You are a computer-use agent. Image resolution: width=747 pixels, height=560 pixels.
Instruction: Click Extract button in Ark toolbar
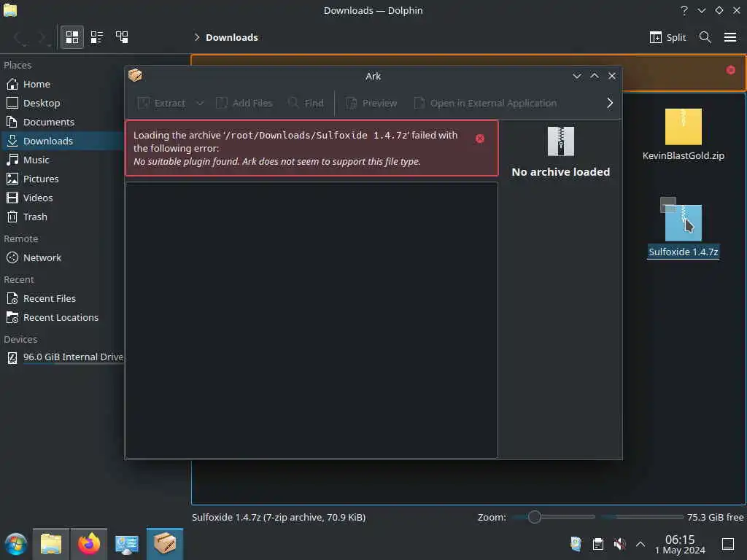coord(162,103)
